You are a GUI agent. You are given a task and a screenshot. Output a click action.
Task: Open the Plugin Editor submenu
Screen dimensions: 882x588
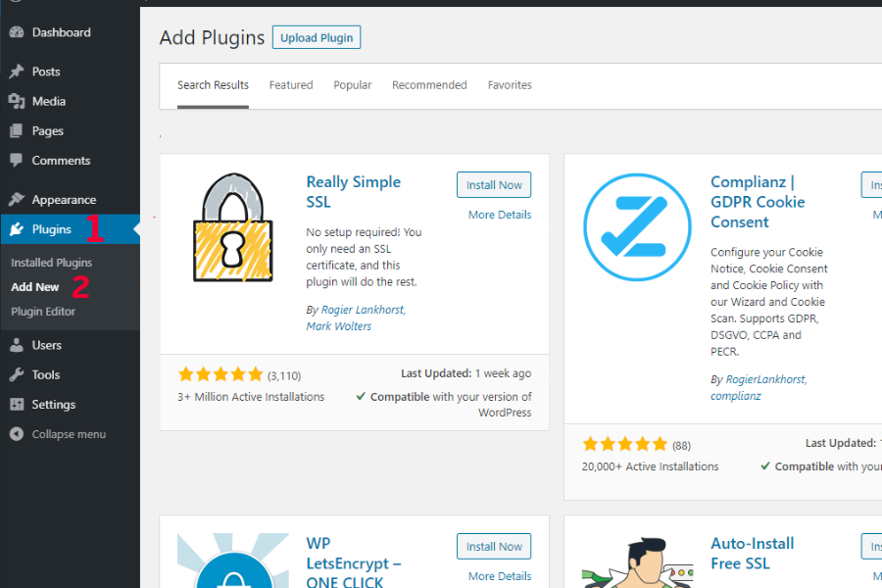point(43,312)
